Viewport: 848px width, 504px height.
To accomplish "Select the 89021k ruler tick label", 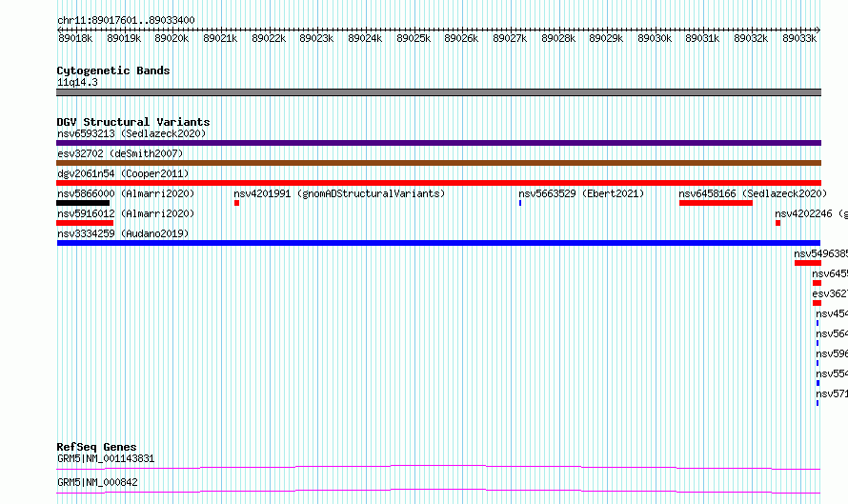I will coord(220,38).
